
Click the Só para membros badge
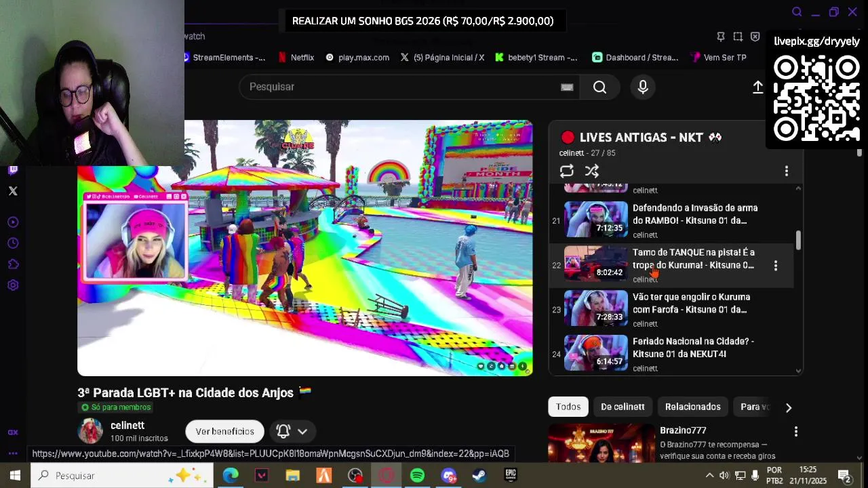(x=116, y=407)
